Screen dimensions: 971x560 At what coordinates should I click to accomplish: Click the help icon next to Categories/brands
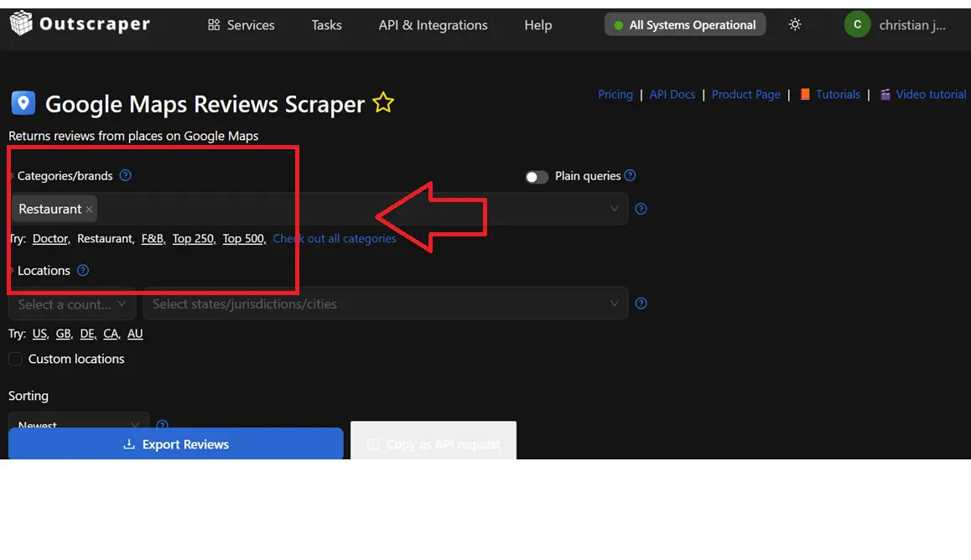coord(126,175)
